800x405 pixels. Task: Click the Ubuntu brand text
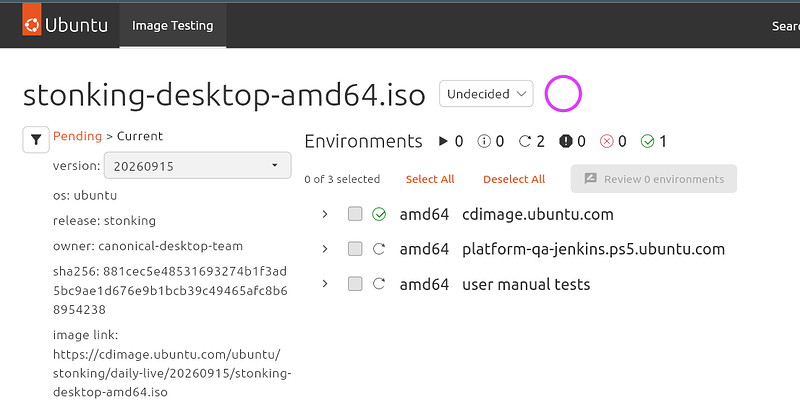[x=77, y=26]
